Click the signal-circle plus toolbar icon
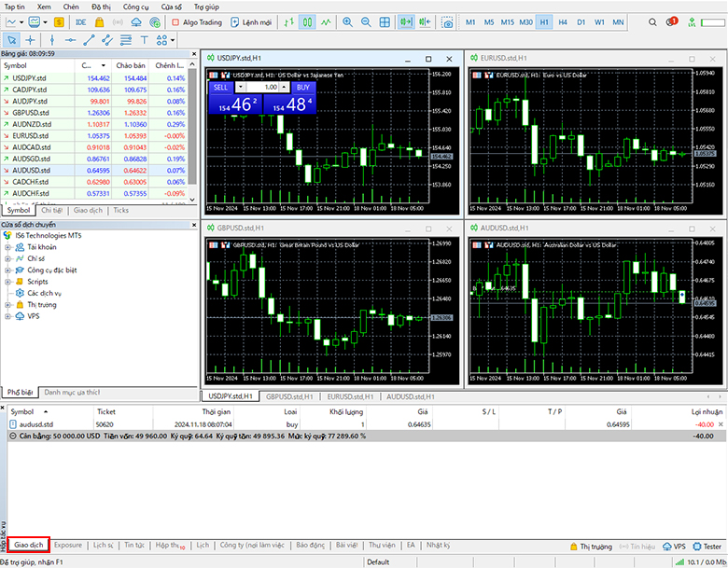This screenshot has width=728, height=568. click(x=155, y=22)
